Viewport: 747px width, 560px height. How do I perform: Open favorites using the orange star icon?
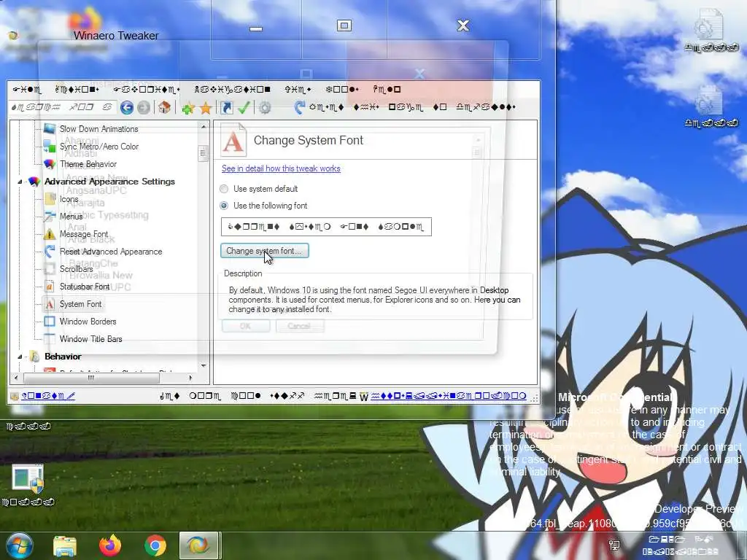[x=205, y=108]
